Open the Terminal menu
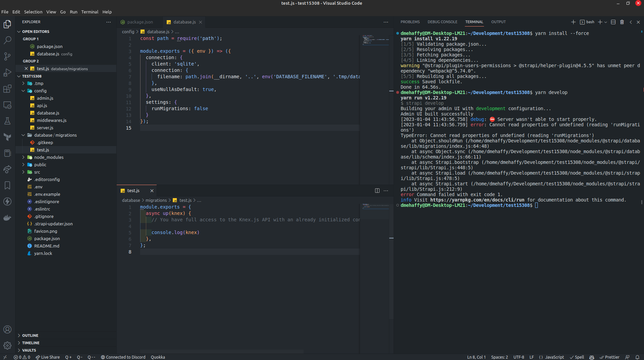This screenshot has height=360, width=644. pyautogui.click(x=89, y=12)
